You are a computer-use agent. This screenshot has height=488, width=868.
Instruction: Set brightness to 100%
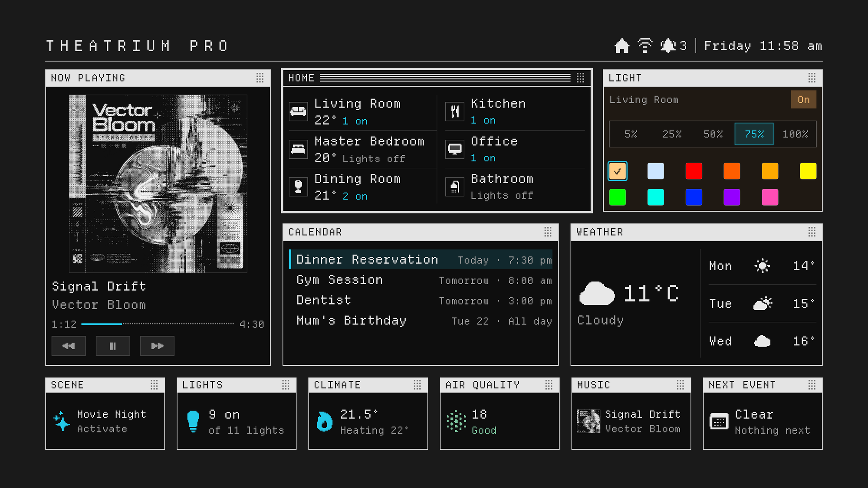coord(795,134)
